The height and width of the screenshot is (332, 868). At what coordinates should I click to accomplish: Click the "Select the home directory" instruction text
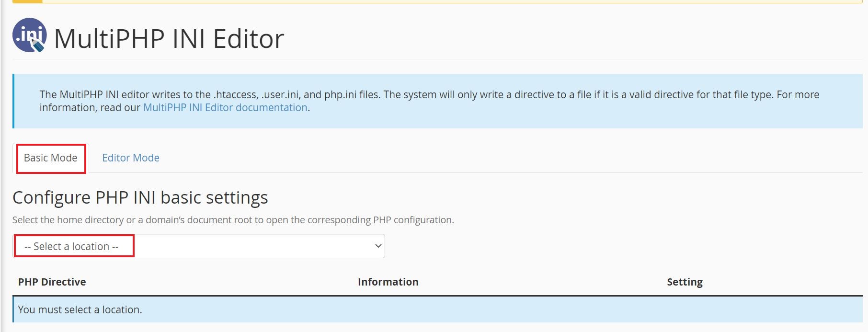[233, 220]
